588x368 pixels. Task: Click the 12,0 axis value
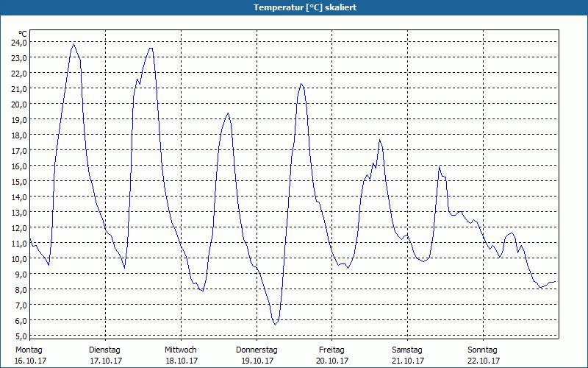[19, 228]
